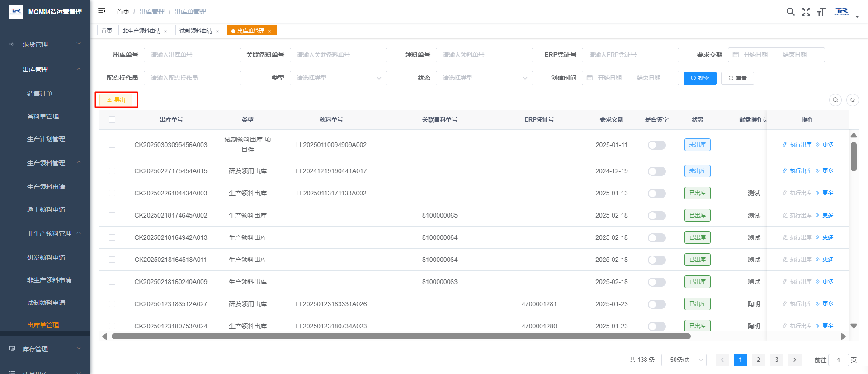Select row CK20250303095456A003 checkbox
The width and height of the screenshot is (868, 374).
point(112,145)
